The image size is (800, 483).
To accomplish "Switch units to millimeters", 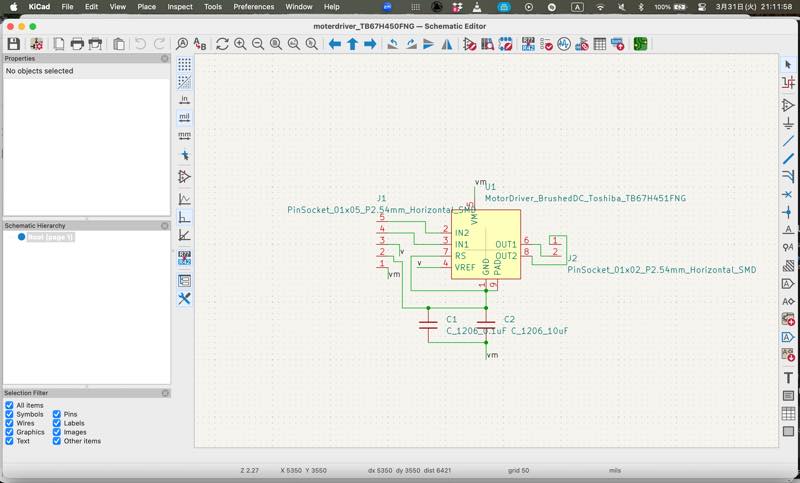I will point(184,135).
